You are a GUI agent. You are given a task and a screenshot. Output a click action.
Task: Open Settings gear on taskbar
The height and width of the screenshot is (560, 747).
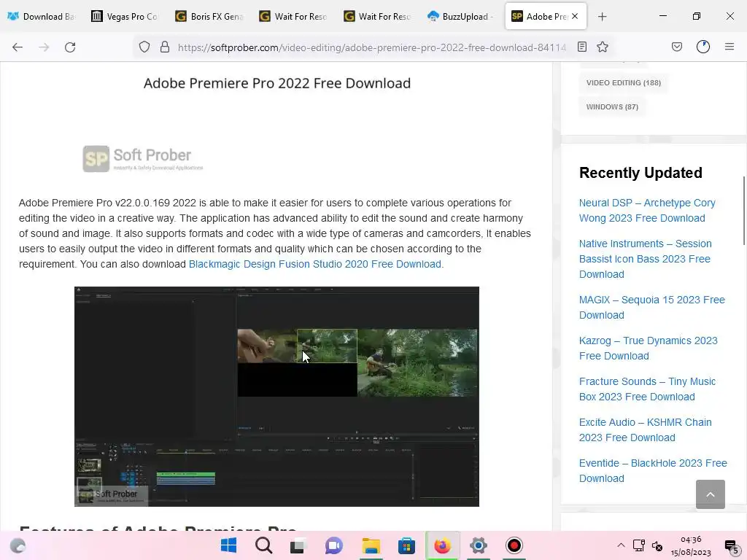(479, 545)
